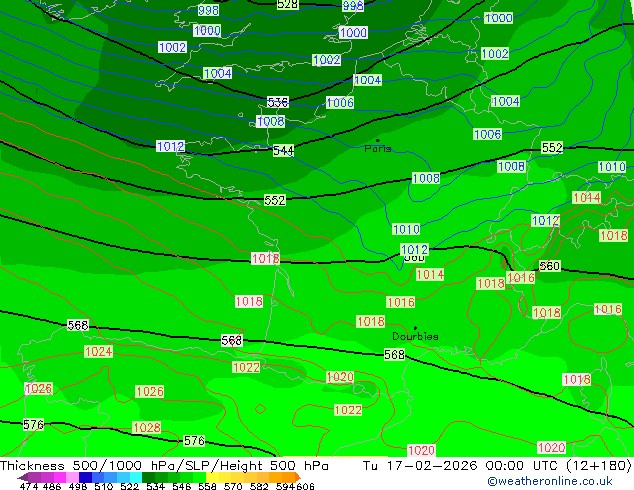Click the 1014 label beside the 1012 blue label
Image resolution: width=634 pixels, height=490 pixels.
[430, 275]
